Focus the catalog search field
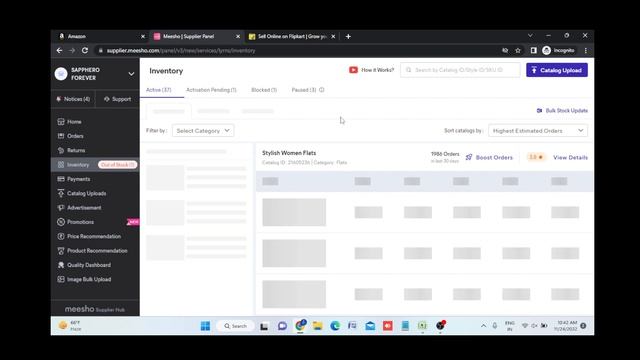640x360 pixels. 460,70
